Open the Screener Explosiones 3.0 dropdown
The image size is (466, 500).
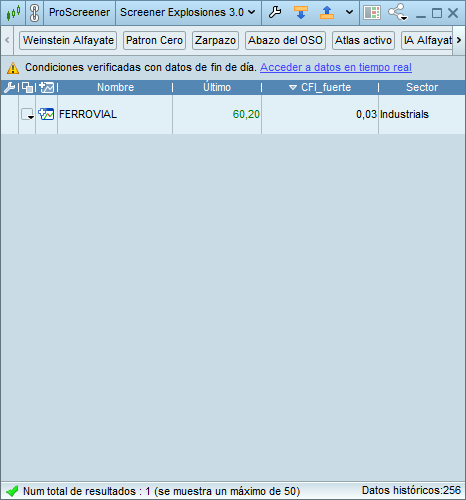coord(188,13)
